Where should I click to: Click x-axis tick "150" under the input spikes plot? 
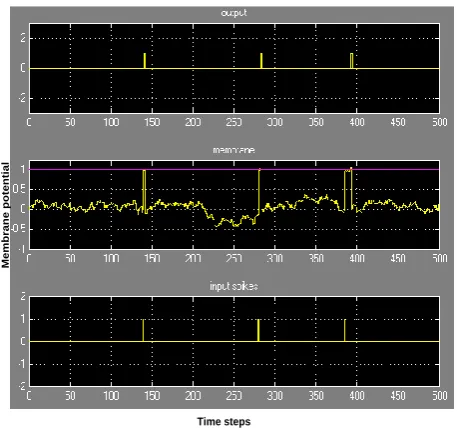tap(152, 396)
